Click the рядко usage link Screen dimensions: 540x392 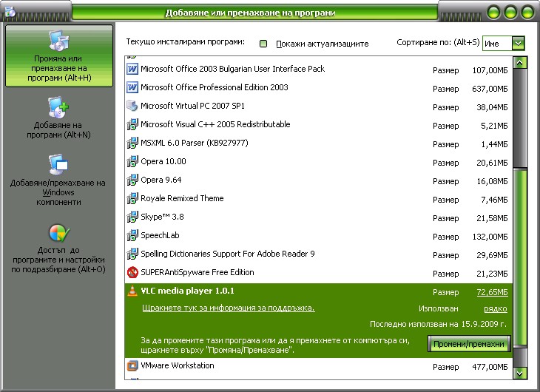(x=496, y=309)
